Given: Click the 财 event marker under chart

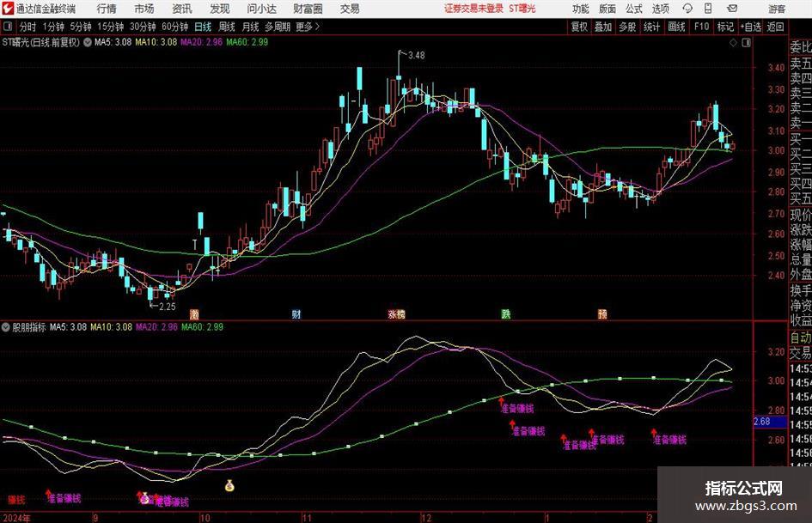Looking at the screenshot, I should (296, 314).
